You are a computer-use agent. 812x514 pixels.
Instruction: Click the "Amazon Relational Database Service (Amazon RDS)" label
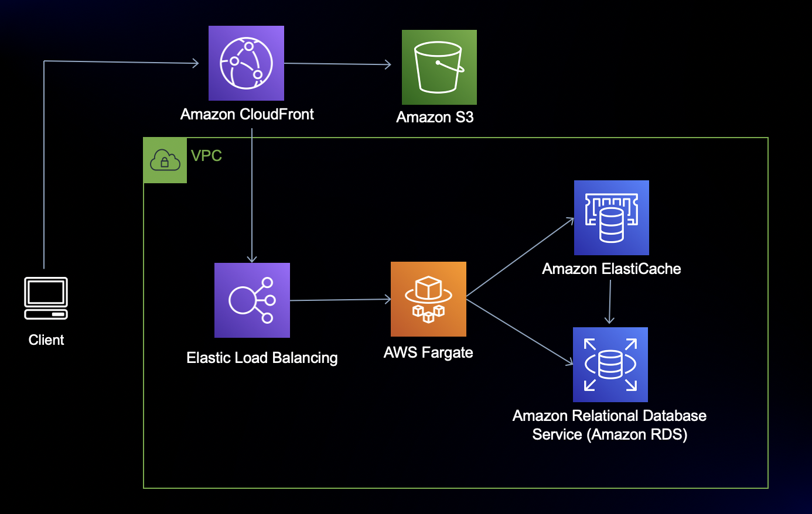609,425
